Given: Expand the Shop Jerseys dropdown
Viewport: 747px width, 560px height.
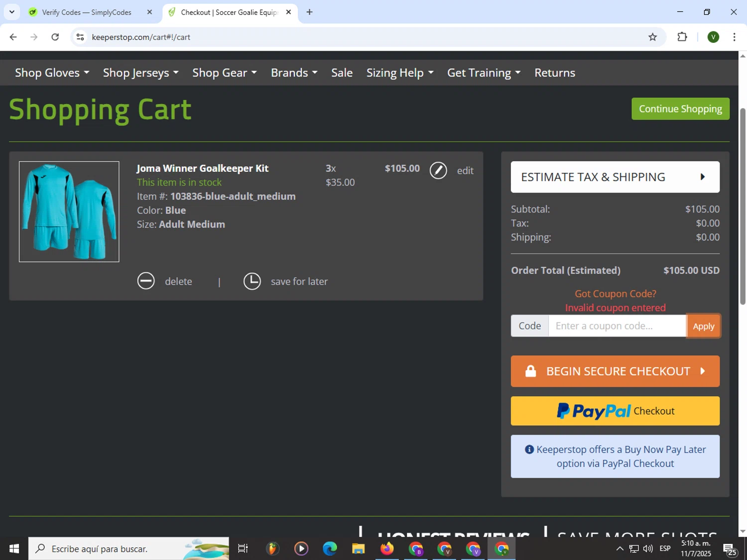Looking at the screenshot, I should tap(140, 73).
